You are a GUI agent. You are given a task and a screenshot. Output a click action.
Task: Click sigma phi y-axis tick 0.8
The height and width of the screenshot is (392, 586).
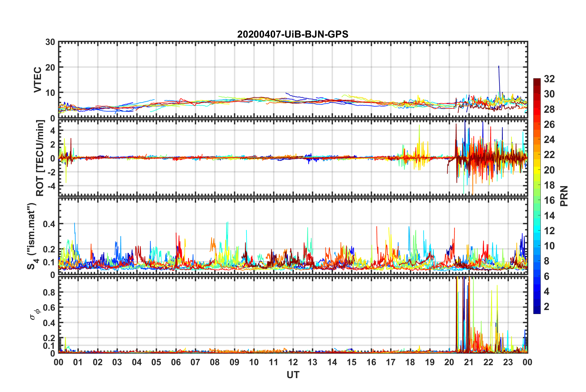49,292
